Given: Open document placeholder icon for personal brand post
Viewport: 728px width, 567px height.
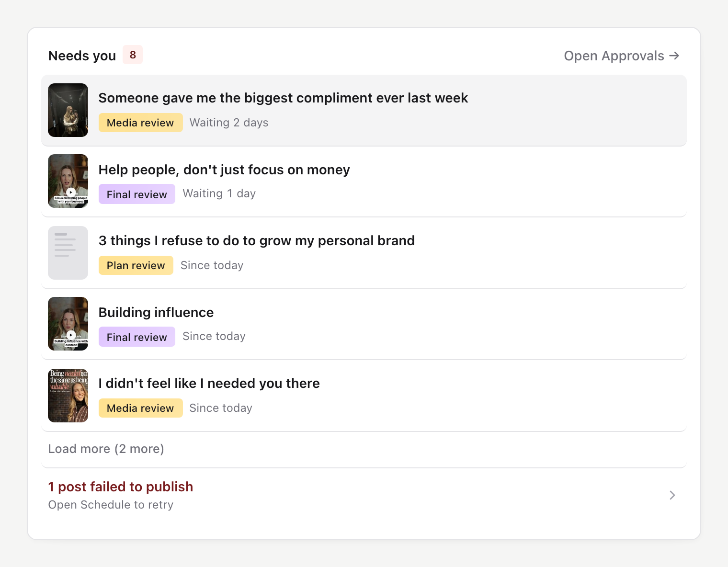Looking at the screenshot, I should 68,253.
